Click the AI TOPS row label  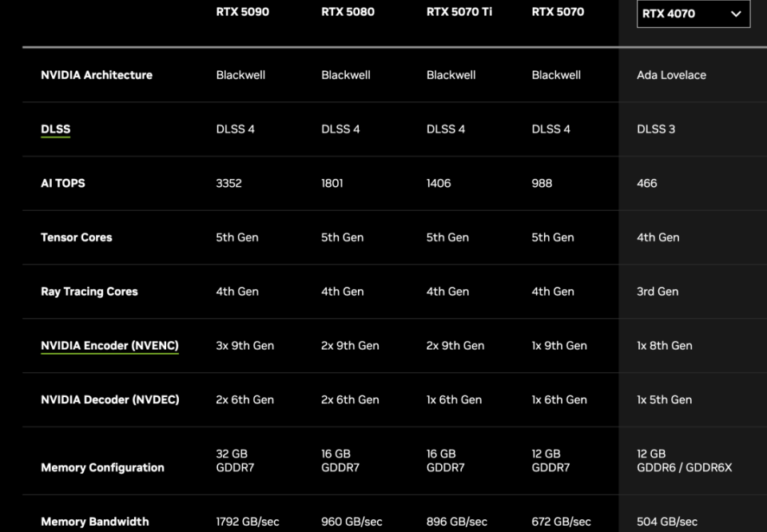[x=63, y=183]
